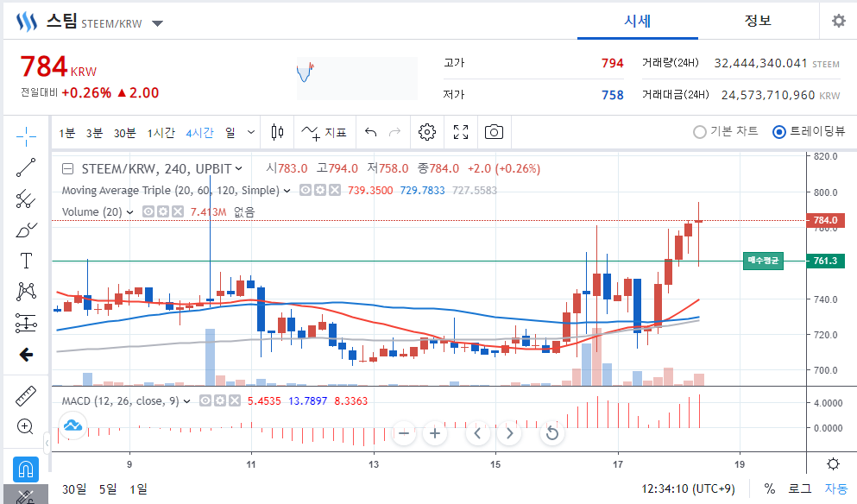Screen dimensions: 857x504
Task: Select the trend line drawing tool
Action: pyautogui.click(x=26, y=167)
